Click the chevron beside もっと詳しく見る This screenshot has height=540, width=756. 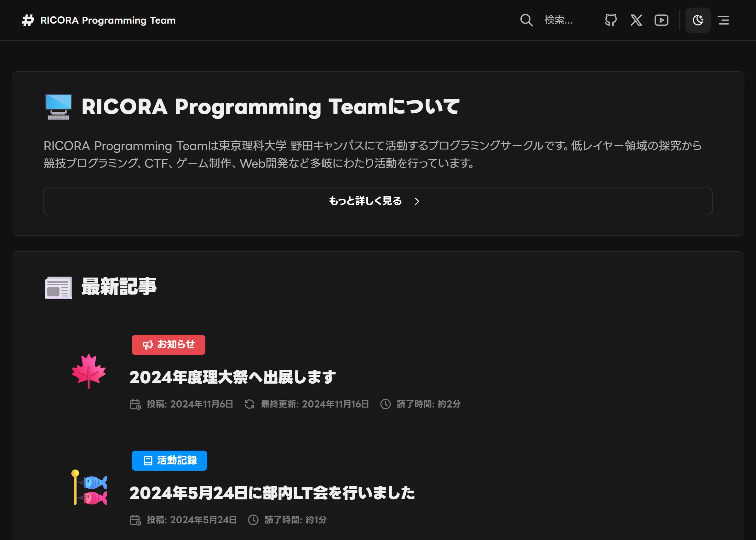click(x=417, y=201)
